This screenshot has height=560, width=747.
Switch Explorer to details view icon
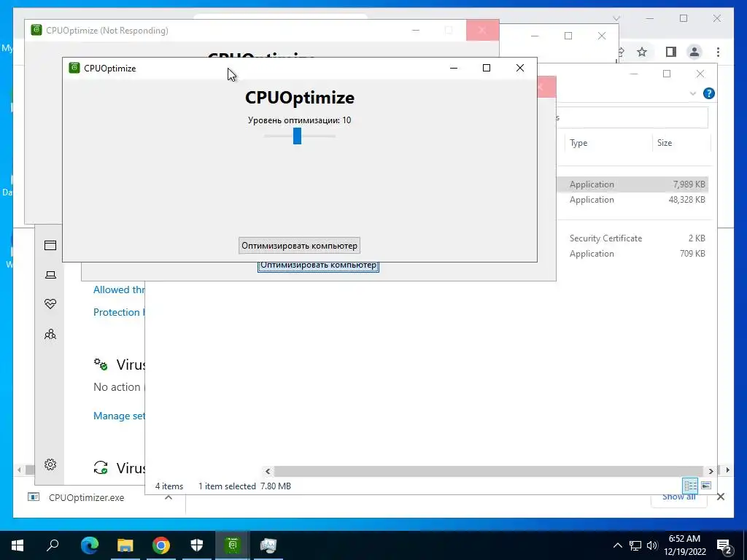[690, 486]
